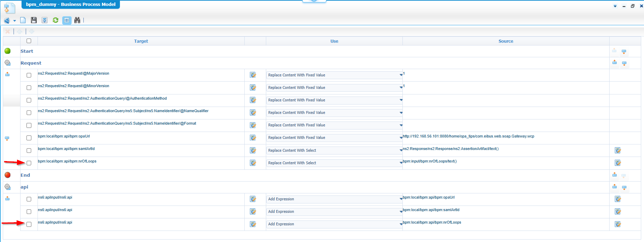The width and height of the screenshot is (644, 242).
Task: Toggle the select-all checkbox in table header
Action: pyautogui.click(x=29, y=41)
